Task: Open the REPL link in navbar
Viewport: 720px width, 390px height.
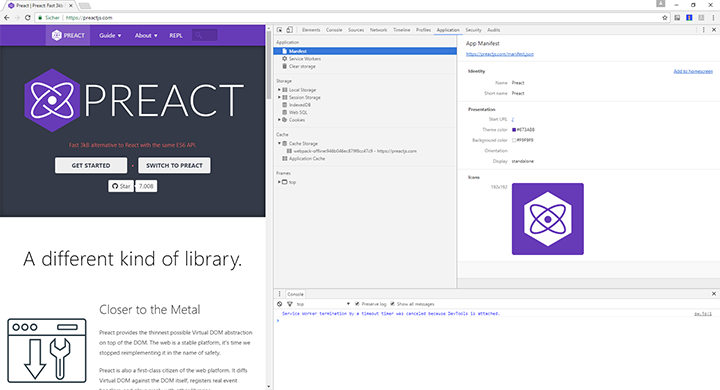Action: 176,35
